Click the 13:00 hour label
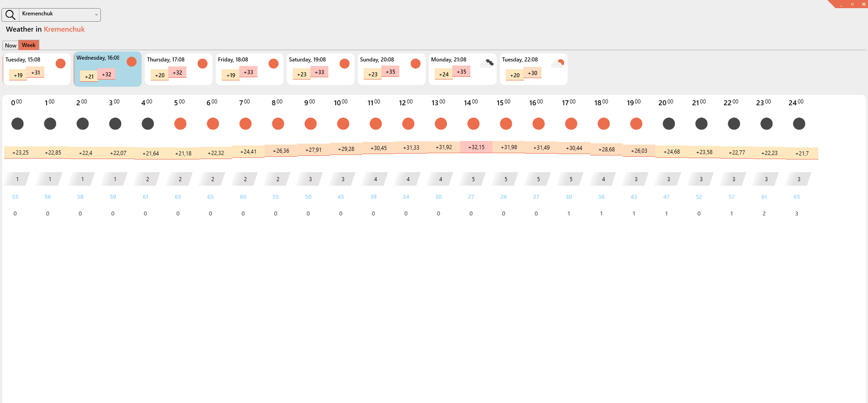Viewport: 868px width, 403px height. (x=438, y=103)
